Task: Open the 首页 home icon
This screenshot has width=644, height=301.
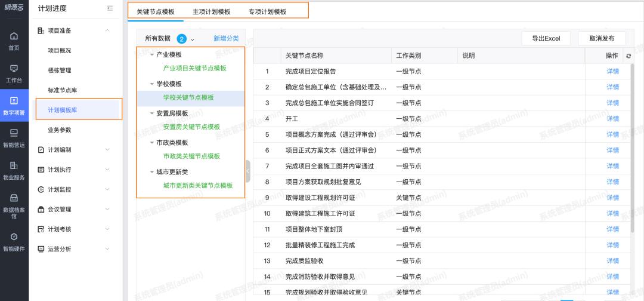Action: point(14,41)
